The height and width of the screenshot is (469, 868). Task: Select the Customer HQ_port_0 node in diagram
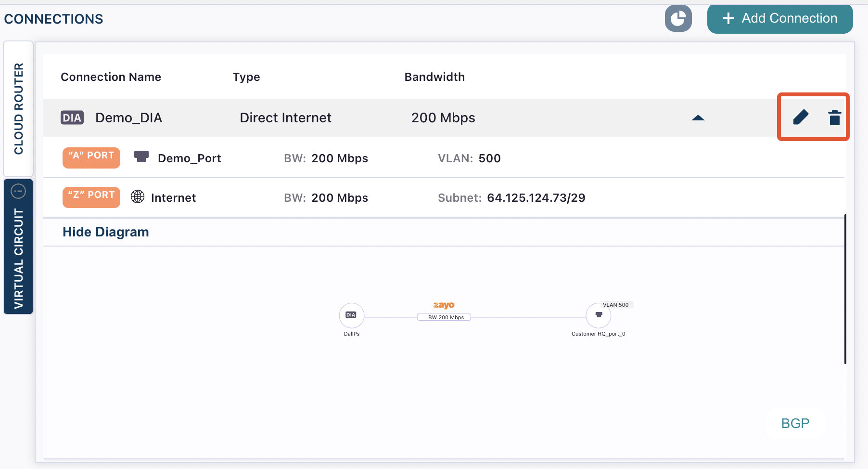pyautogui.click(x=599, y=315)
